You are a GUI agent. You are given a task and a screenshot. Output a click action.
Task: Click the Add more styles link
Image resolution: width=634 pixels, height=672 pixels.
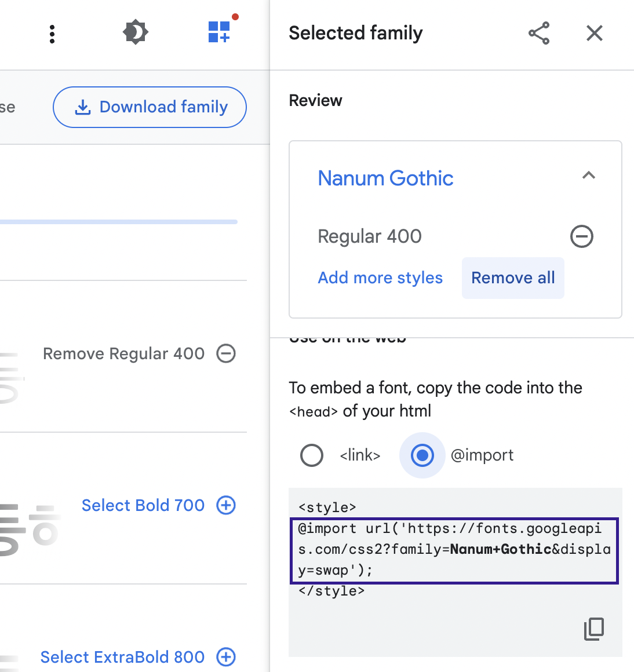click(x=380, y=277)
